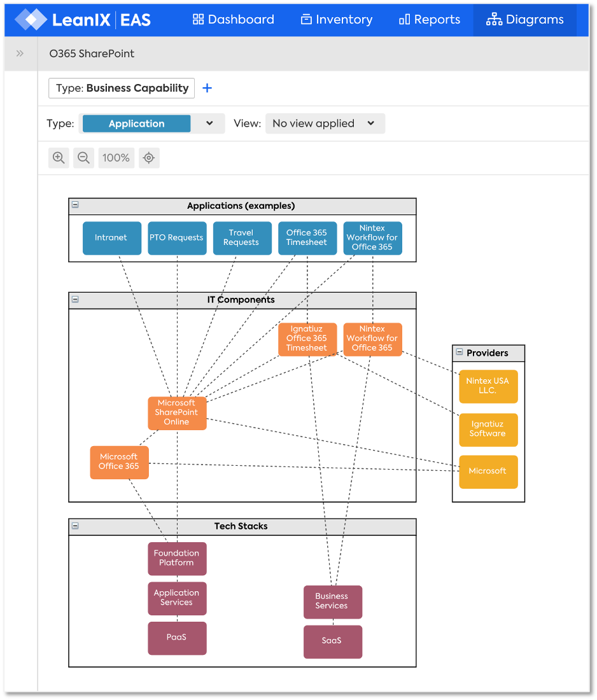The width and height of the screenshot is (597, 700).
Task: Click the zoom out magnifier icon
Action: 83,158
